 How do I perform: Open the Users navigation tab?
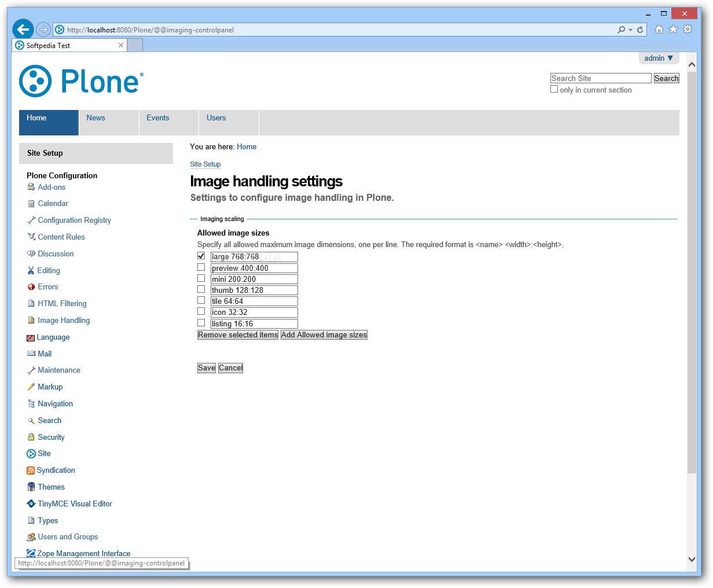coord(229,123)
